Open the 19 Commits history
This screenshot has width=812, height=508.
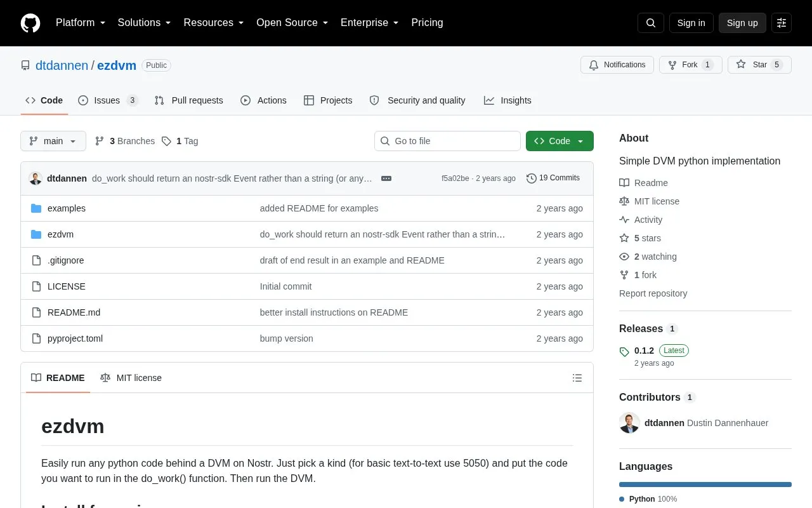[553, 178]
